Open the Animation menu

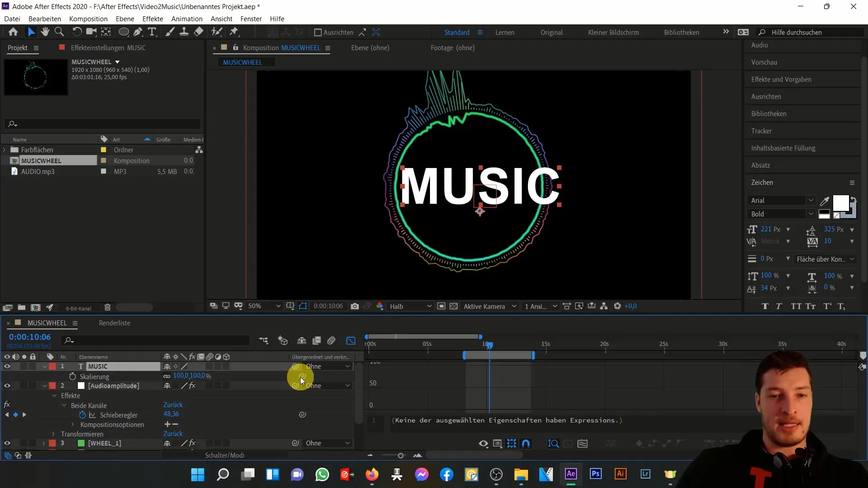click(x=187, y=19)
